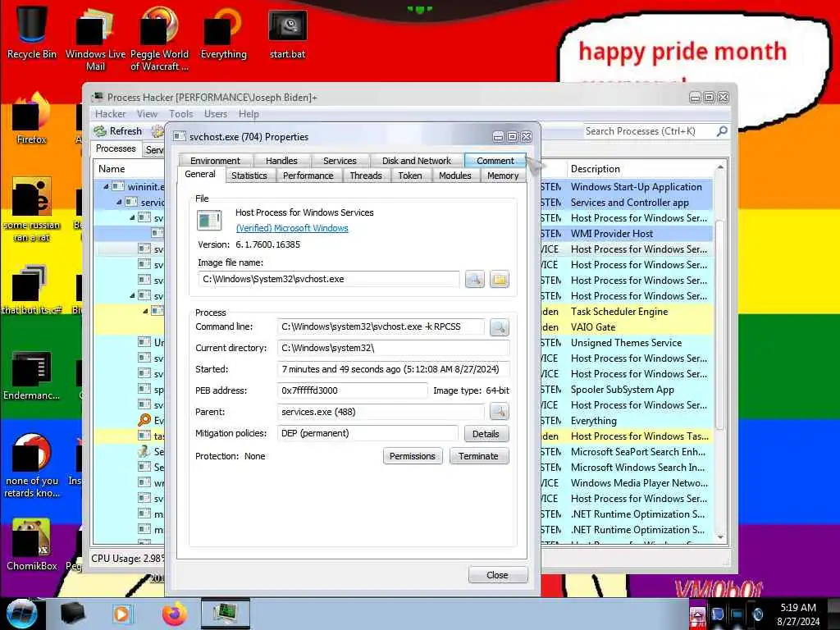Collapse svchost node above Task Scheduler Engine
840x630 pixels.
(132, 295)
